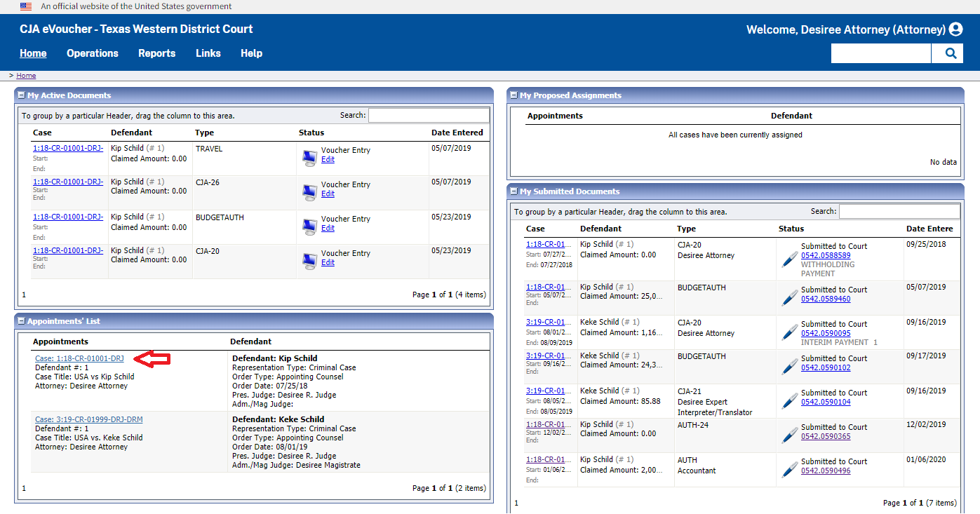The image size is (980, 514).
Task: Open case 1:18-CR-01001-DRJ from the Appointments' List
Action: pos(80,358)
